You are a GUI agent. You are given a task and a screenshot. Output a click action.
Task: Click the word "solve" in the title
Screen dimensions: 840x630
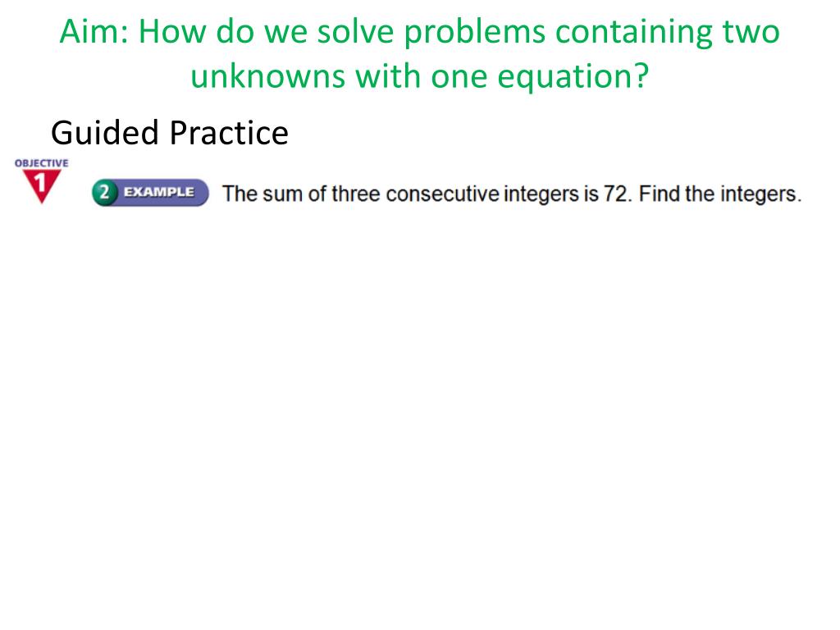point(355,31)
